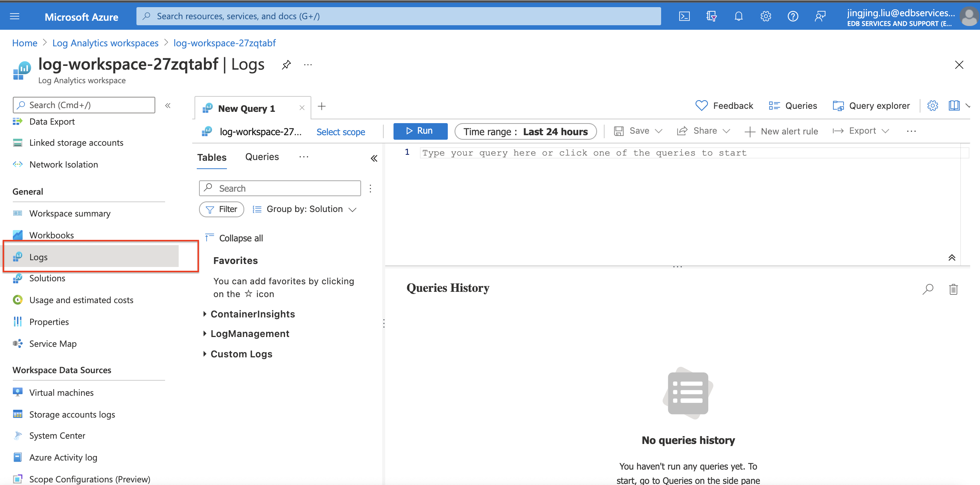This screenshot has height=485, width=980.
Task: Click Collapse all in tables pane
Action: coord(234,238)
